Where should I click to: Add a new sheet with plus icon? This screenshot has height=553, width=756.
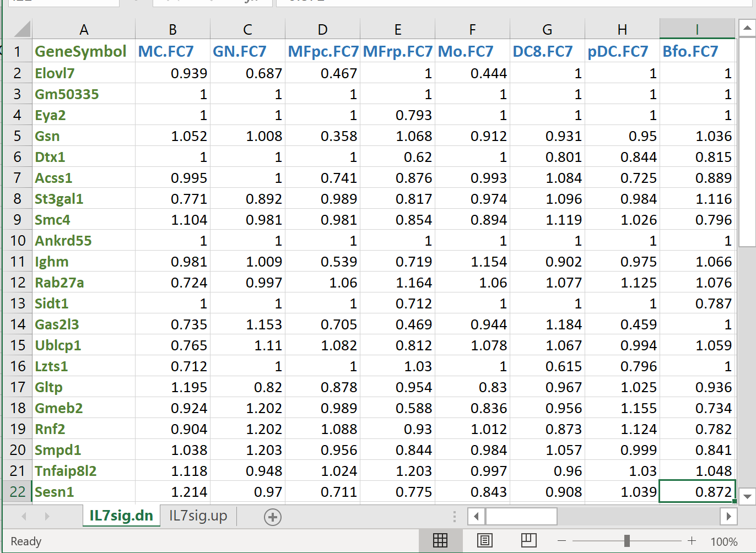[273, 517]
